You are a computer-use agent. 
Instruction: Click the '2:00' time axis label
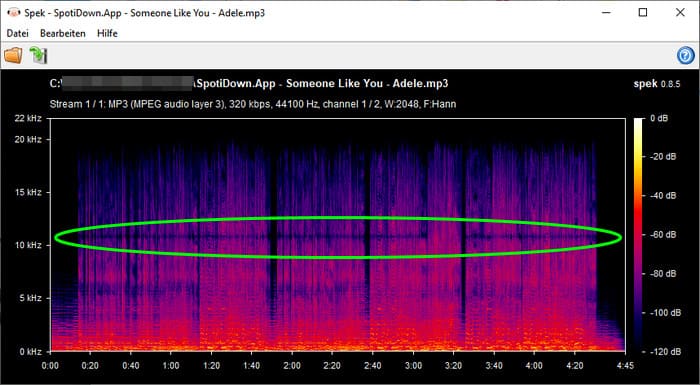tap(292, 366)
